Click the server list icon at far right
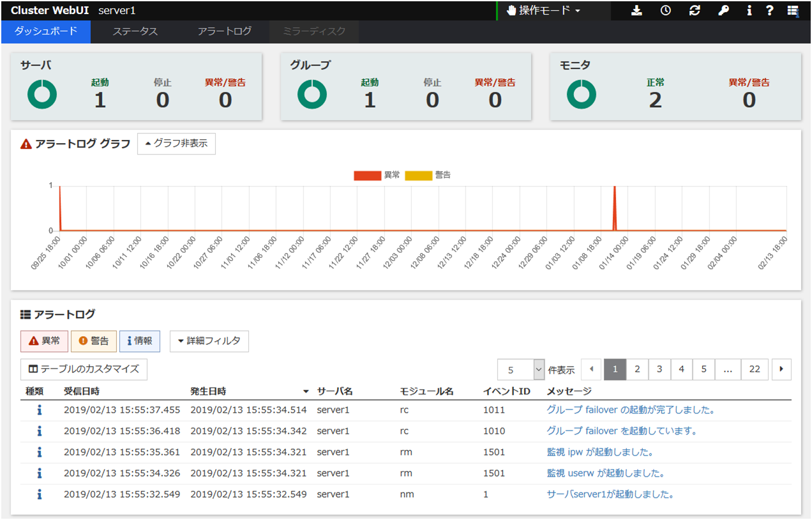Viewport: 812px width, 520px height. (x=792, y=11)
